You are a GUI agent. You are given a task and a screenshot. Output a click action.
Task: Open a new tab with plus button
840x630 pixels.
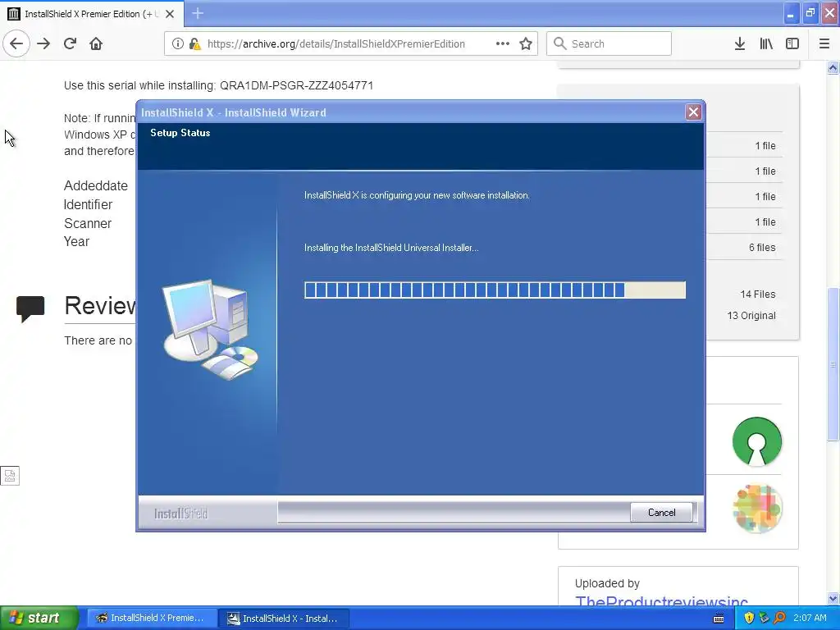tap(198, 13)
